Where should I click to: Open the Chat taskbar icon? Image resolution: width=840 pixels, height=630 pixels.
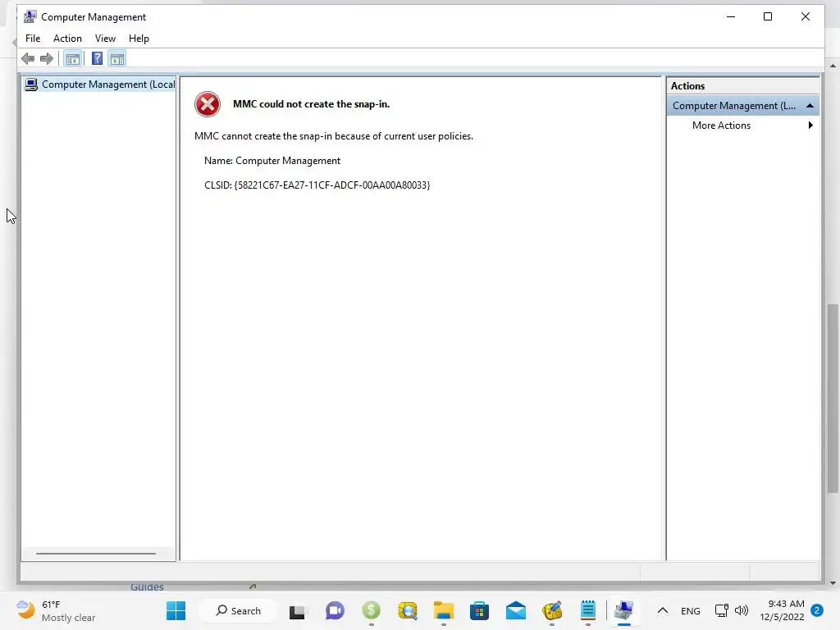tap(335, 610)
